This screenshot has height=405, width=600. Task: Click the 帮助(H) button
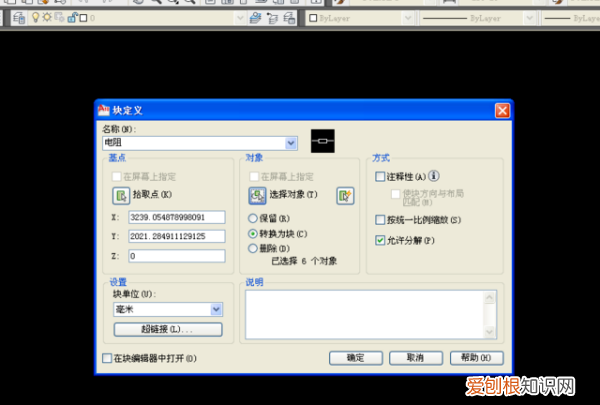pyautogui.click(x=476, y=358)
